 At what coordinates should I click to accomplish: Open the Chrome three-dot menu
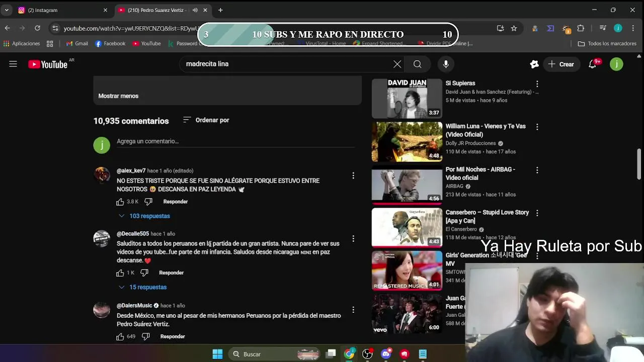tap(633, 28)
